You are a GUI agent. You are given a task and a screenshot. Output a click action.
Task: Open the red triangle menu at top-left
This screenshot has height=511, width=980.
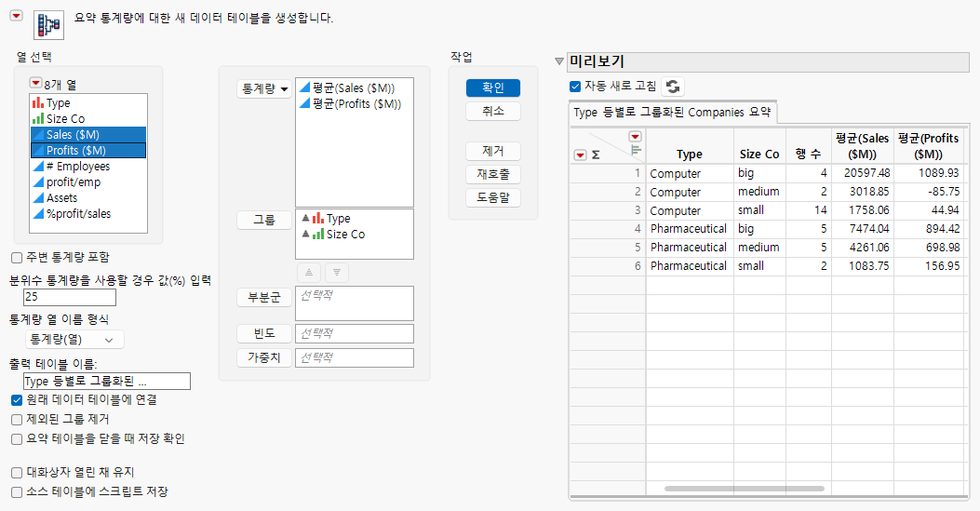(16, 16)
